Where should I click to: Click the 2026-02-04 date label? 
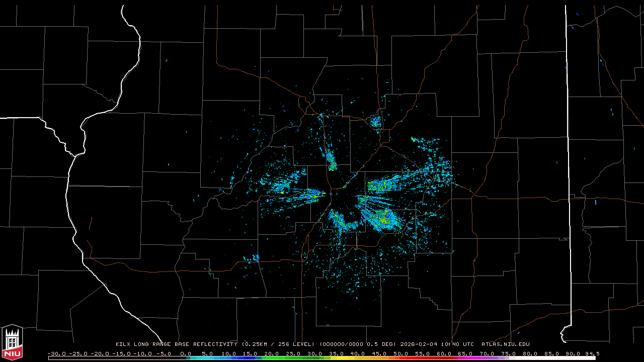point(419,344)
